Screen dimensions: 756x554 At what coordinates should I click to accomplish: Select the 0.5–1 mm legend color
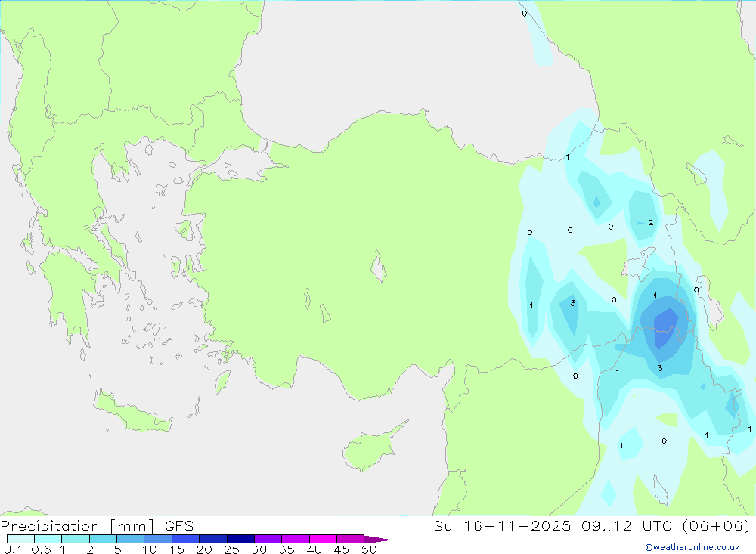[x=48, y=539]
